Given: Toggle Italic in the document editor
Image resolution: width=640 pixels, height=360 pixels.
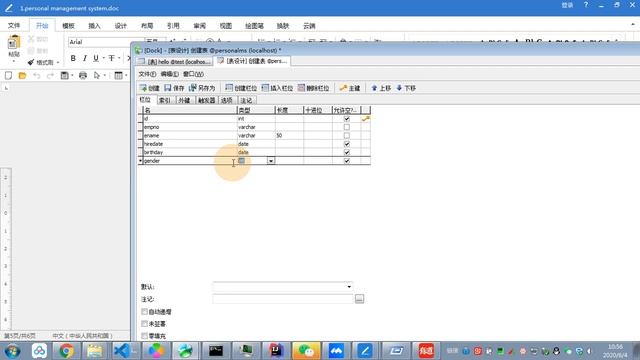Looking at the screenshot, I should 84,58.
